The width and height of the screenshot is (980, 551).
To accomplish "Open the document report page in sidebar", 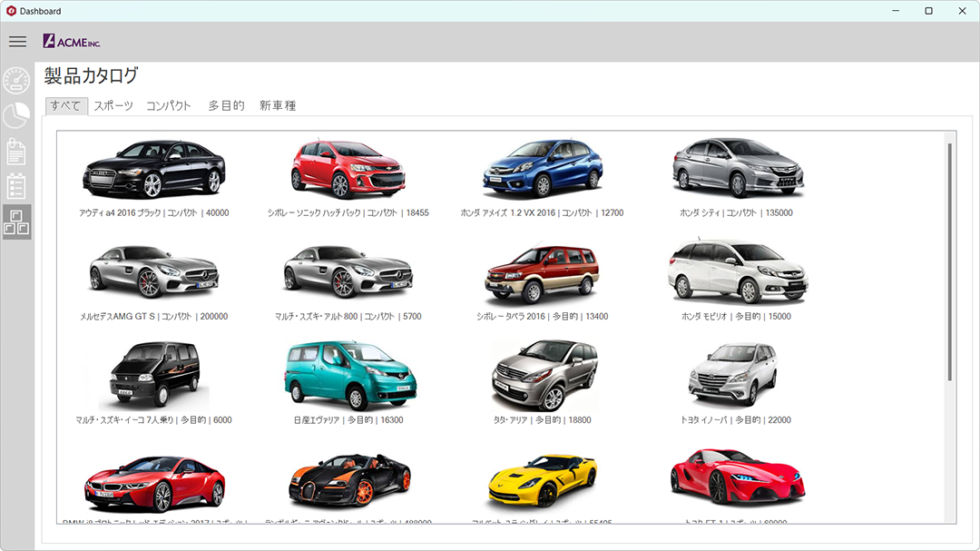I will (16, 152).
